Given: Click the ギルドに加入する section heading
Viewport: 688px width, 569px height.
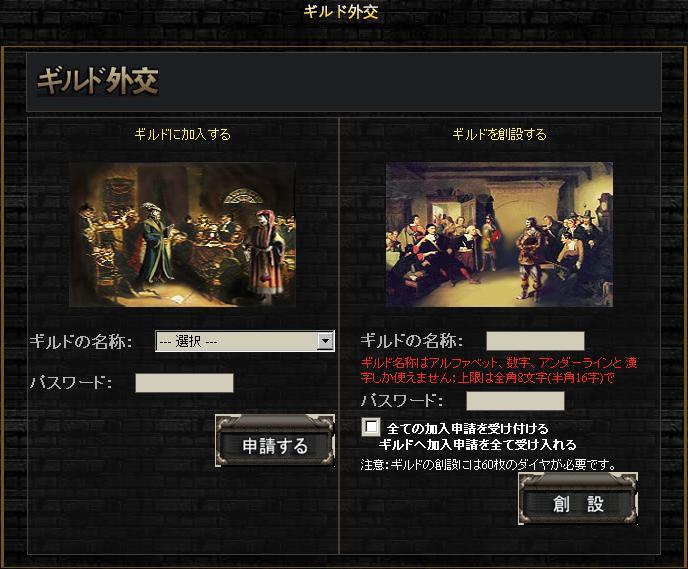Looking at the screenshot, I should (183, 134).
